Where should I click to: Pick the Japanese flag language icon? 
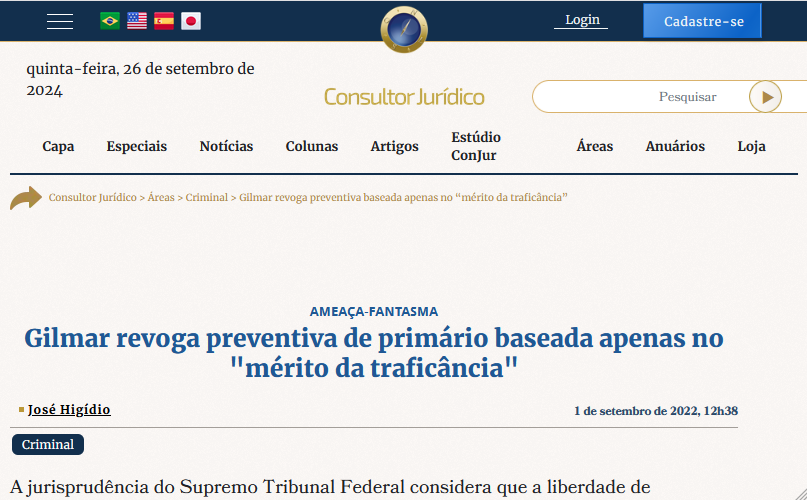[x=190, y=21]
